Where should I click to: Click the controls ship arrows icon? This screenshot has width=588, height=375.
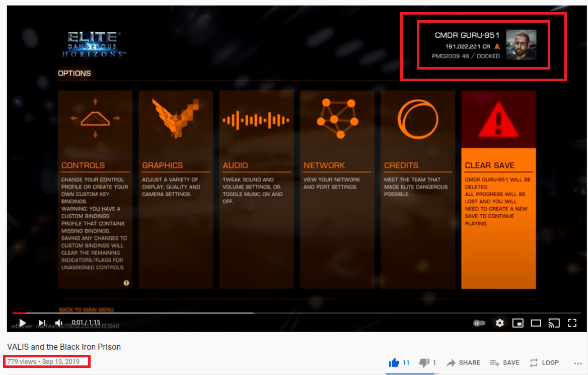click(95, 118)
